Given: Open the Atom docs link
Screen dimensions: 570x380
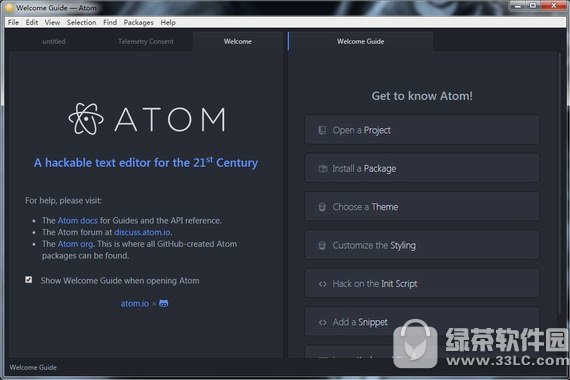Looking at the screenshot, I should click(x=77, y=220).
